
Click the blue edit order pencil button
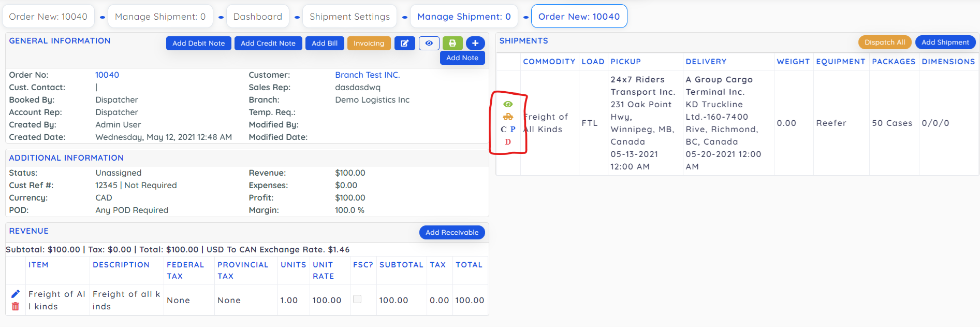pos(404,44)
